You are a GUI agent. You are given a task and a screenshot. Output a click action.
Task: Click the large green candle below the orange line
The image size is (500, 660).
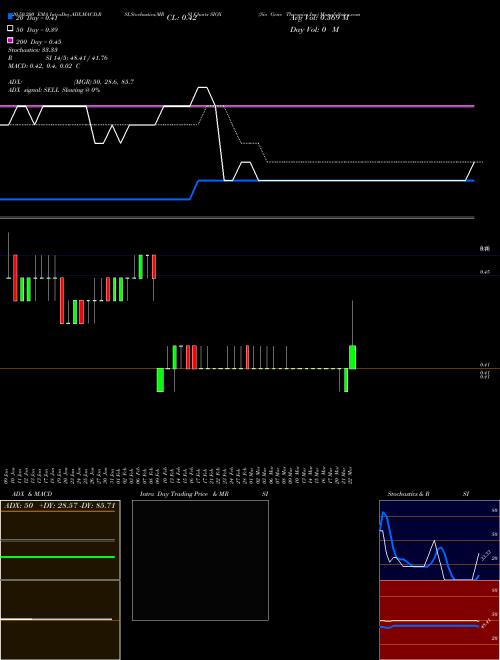160,380
